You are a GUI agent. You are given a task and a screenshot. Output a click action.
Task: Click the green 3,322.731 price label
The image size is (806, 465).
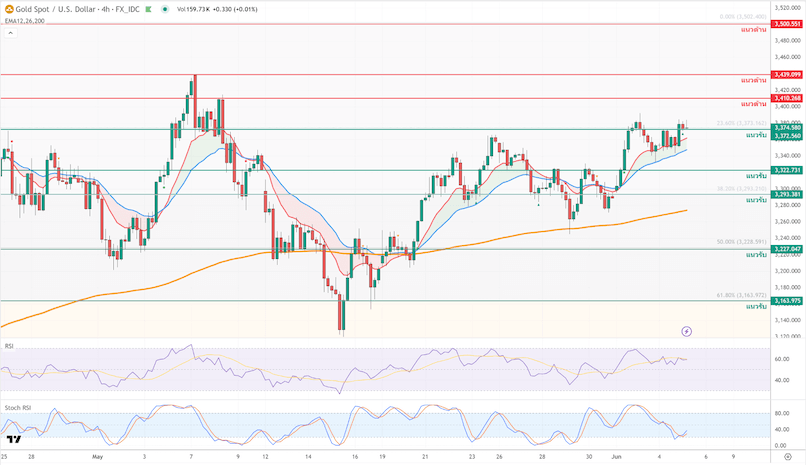pos(787,170)
